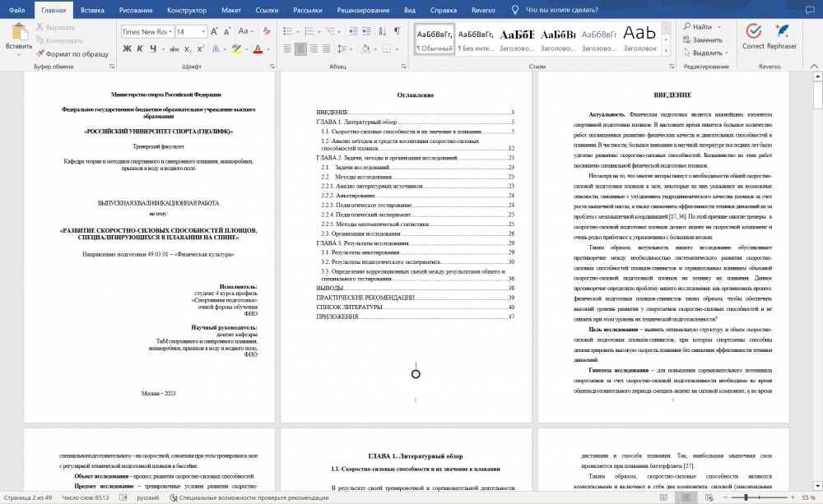Viewport: 823px width, 504px height.
Task: Click the bulleted list icon
Action: click(287, 31)
